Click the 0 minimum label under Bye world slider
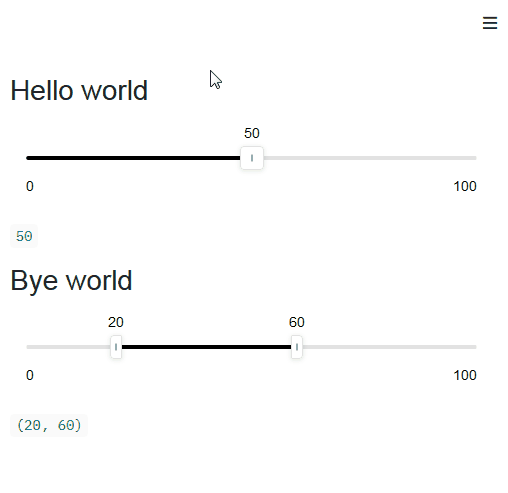508x493 pixels. [x=30, y=375]
